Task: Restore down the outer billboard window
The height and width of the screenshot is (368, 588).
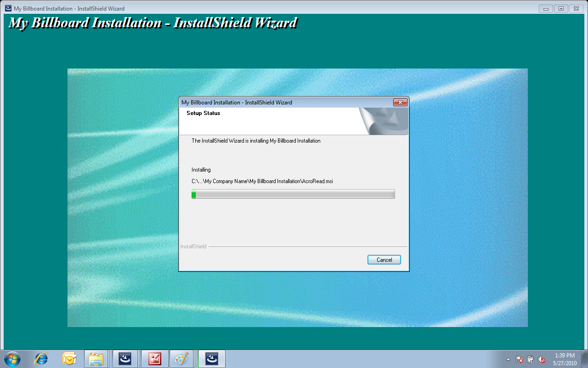Action: point(561,8)
